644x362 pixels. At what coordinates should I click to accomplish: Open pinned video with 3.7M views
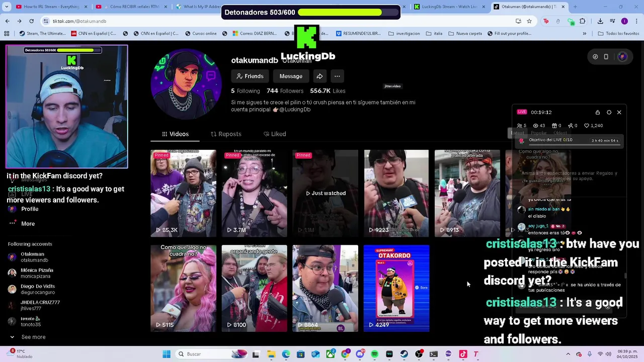[x=254, y=193]
